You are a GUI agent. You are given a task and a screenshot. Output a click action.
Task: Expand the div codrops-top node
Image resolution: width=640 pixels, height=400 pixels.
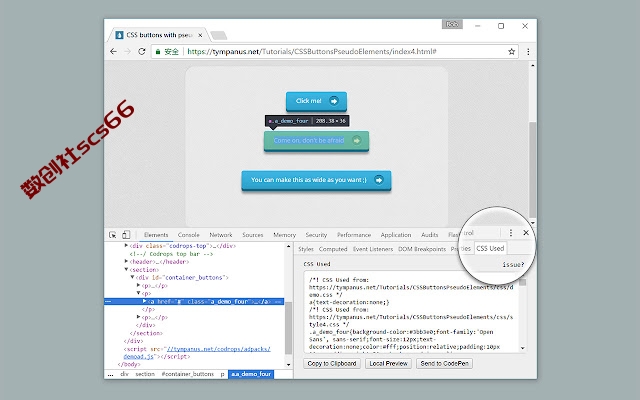(126, 246)
